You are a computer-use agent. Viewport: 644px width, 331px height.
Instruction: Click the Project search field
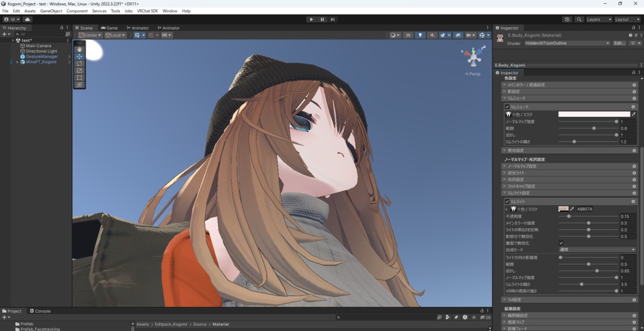(x=386, y=317)
